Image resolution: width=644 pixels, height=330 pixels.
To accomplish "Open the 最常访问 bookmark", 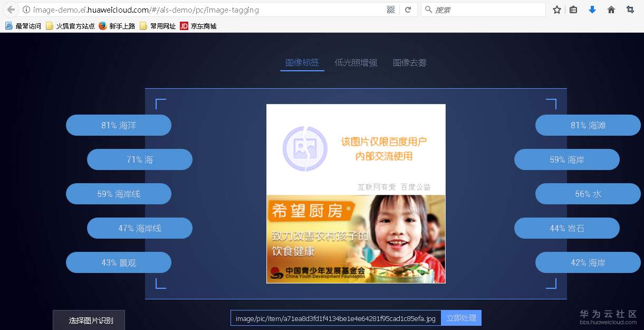I will [x=23, y=26].
